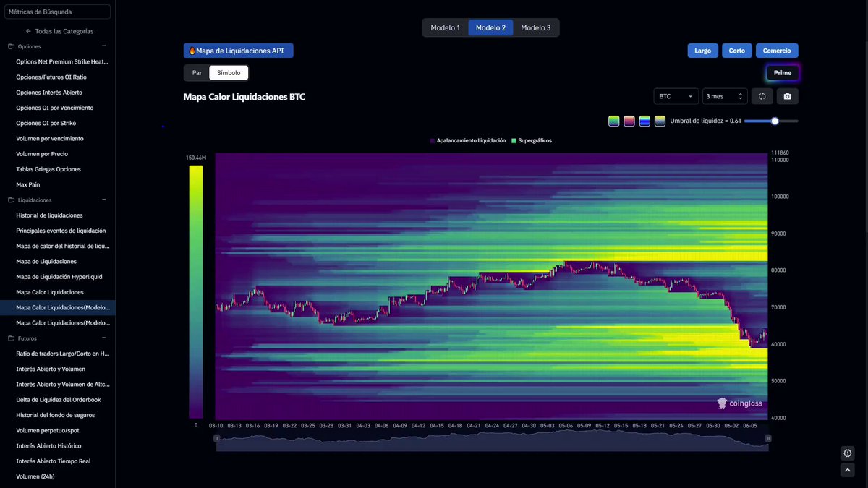Open Interés Abierto Tiempo Real
The width and height of the screenshot is (868, 488).
53,461
